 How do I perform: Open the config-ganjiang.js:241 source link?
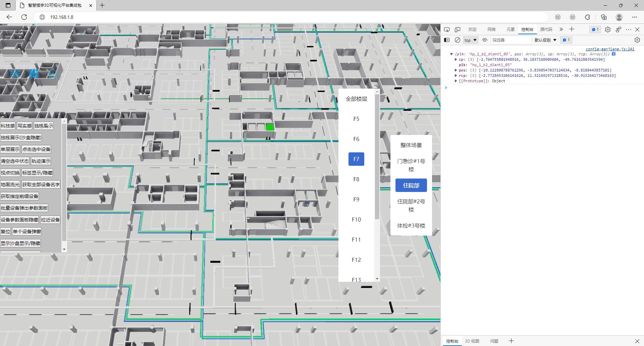[610, 49]
